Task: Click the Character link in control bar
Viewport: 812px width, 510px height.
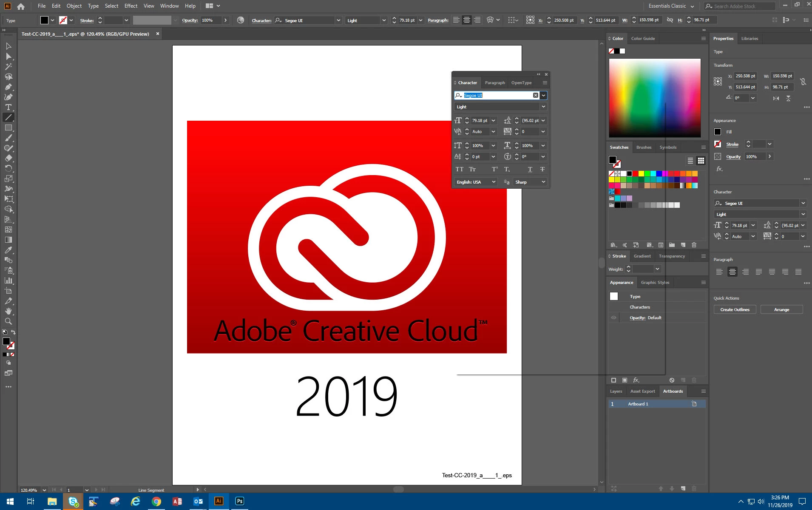Action: (261, 20)
